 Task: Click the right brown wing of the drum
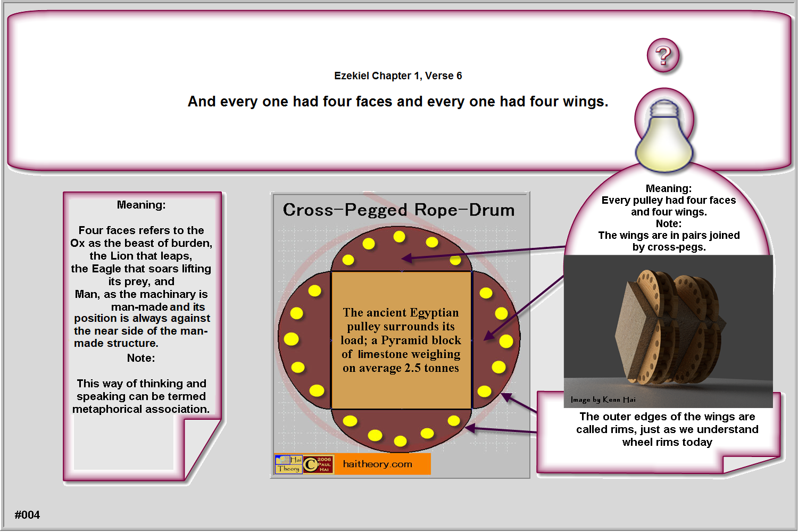pos(495,340)
